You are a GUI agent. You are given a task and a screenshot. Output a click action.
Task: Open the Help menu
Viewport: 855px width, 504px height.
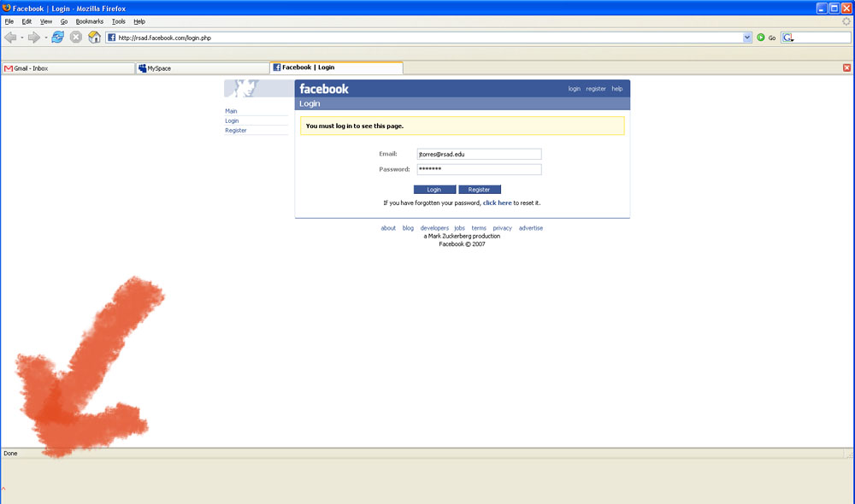tap(139, 22)
